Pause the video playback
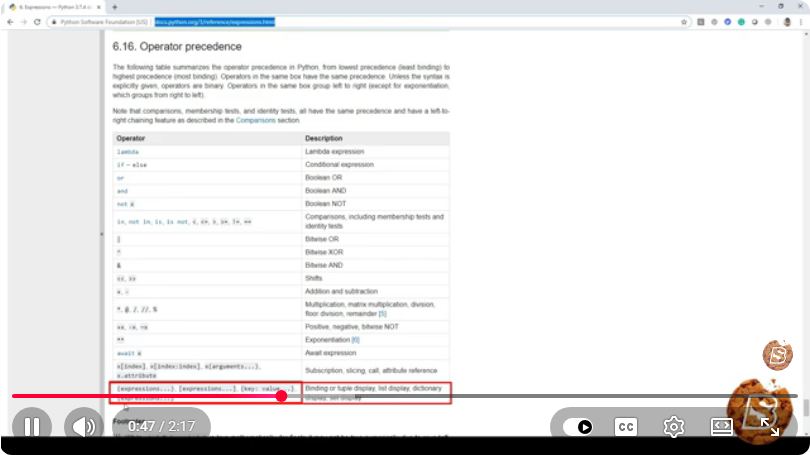The height and width of the screenshot is (455, 810). [32, 427]
